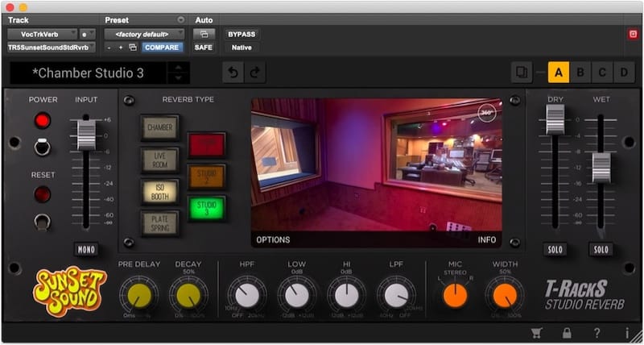644x345 pixels.
Task: Click the HI EQ knob
Action: [x=347, y=295]
